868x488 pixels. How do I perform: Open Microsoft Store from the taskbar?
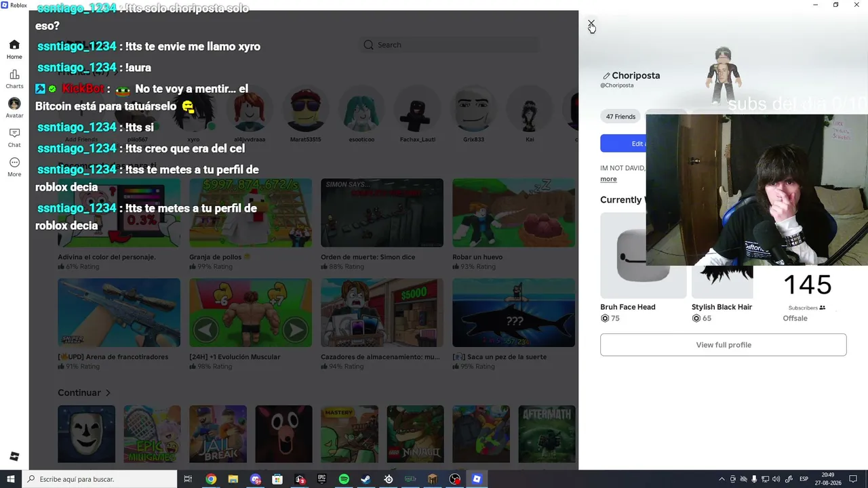[277, 479]
